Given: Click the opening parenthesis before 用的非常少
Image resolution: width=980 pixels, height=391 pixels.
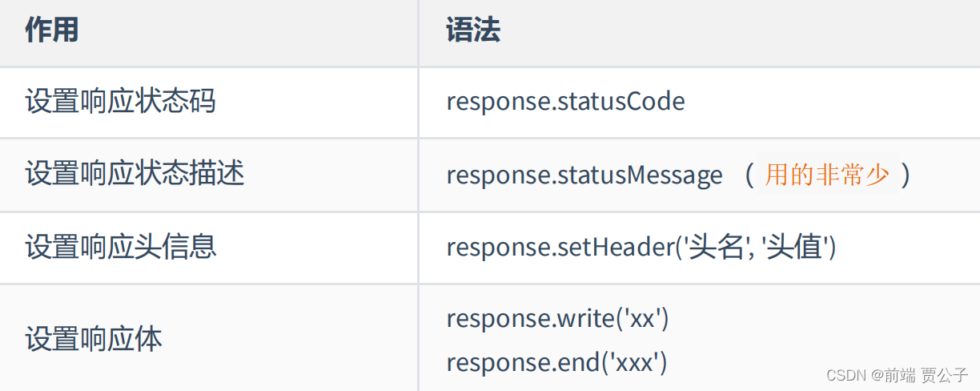Looking at the screenshot, I should pos(750,175).
